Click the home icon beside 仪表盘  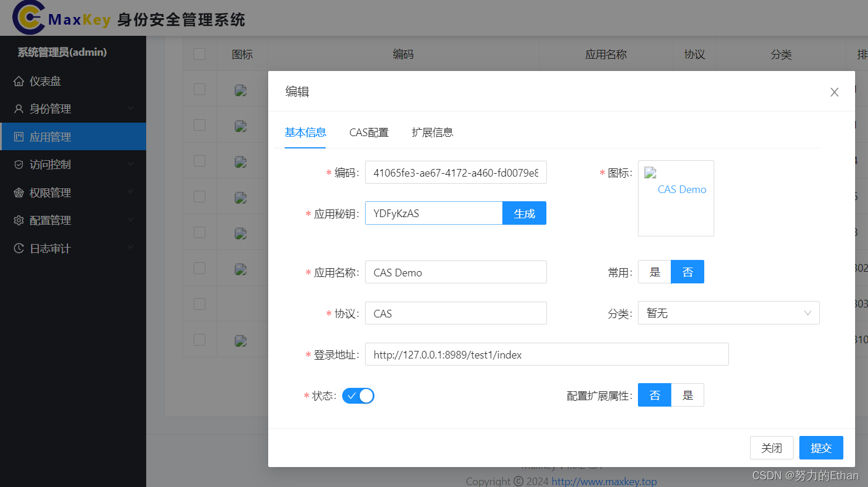pyautogui.click(x=19, y=81)
